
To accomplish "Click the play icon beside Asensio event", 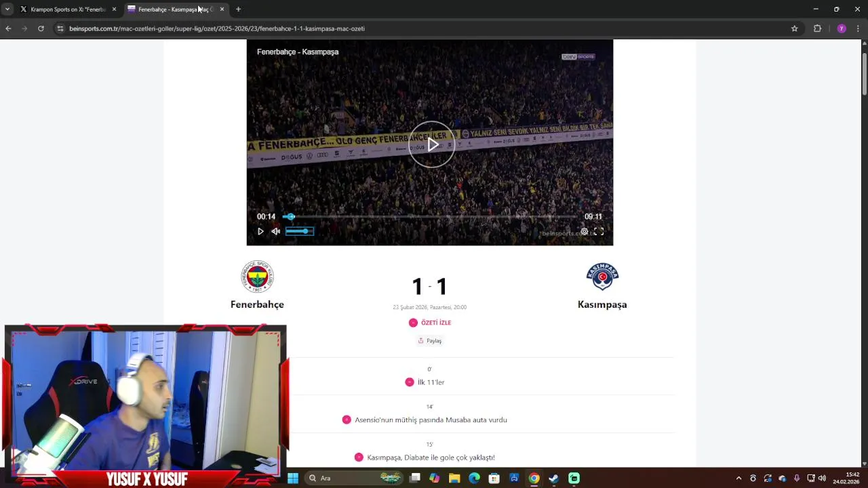I will click(347, 420).
